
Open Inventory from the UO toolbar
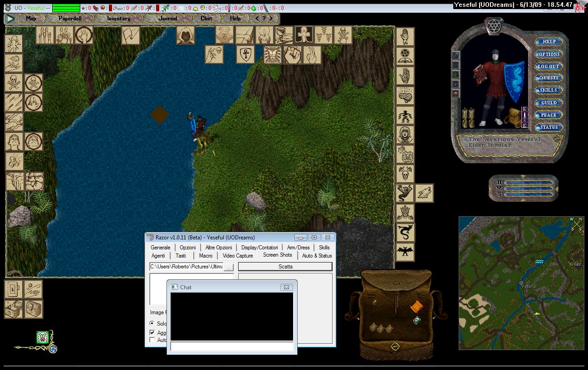point(118,19)
